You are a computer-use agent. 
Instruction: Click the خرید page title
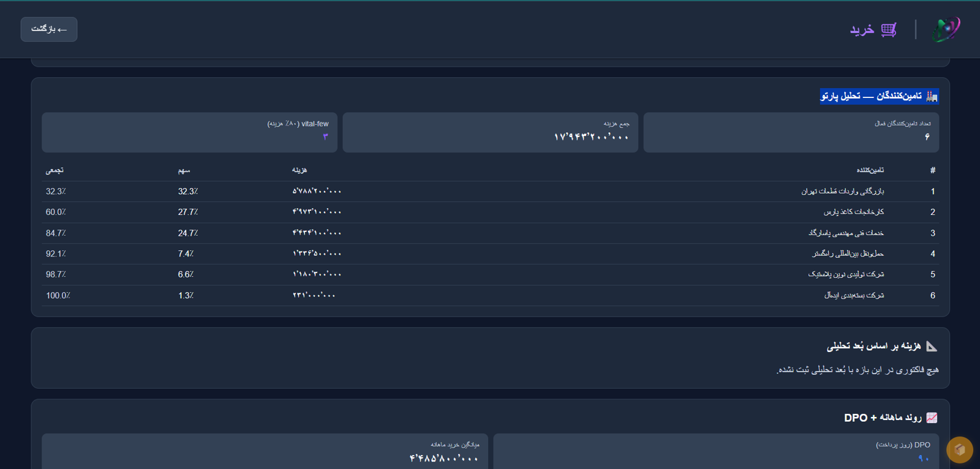[862, 29]
